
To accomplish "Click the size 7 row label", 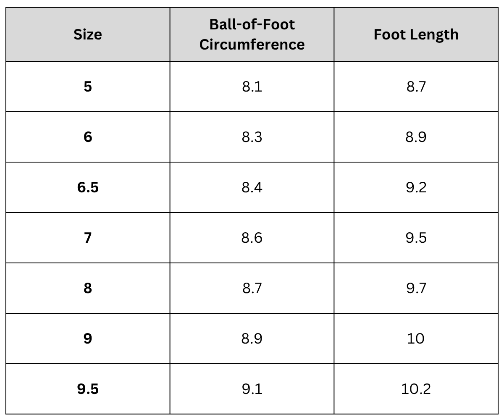I will click(x=88, y=238).
